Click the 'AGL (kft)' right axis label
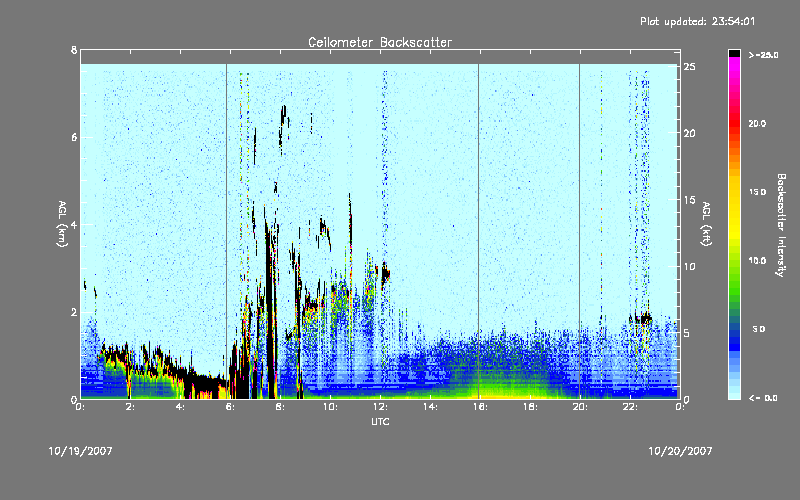The image size is (800, 500). click(706, 224)
